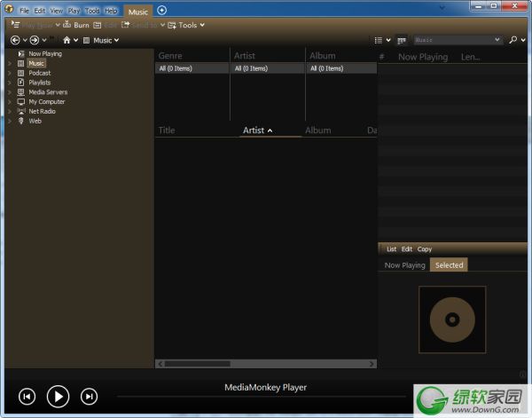Open the Home dropdown arrow
This screenshot has height=418, width=532.
pos(75,40)
